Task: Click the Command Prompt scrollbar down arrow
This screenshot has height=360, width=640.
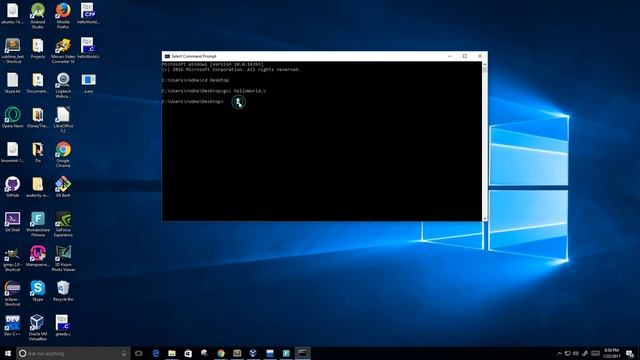Action: pos(484,219)
